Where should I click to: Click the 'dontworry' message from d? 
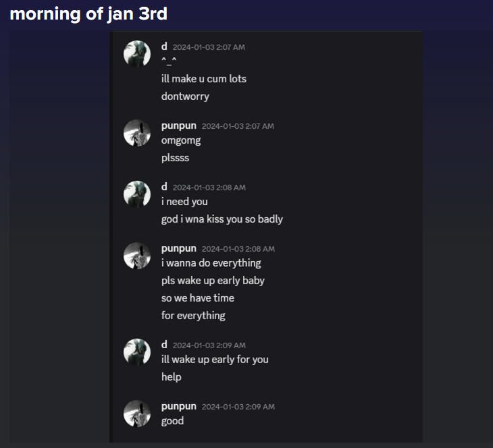(x=185, y=96)
